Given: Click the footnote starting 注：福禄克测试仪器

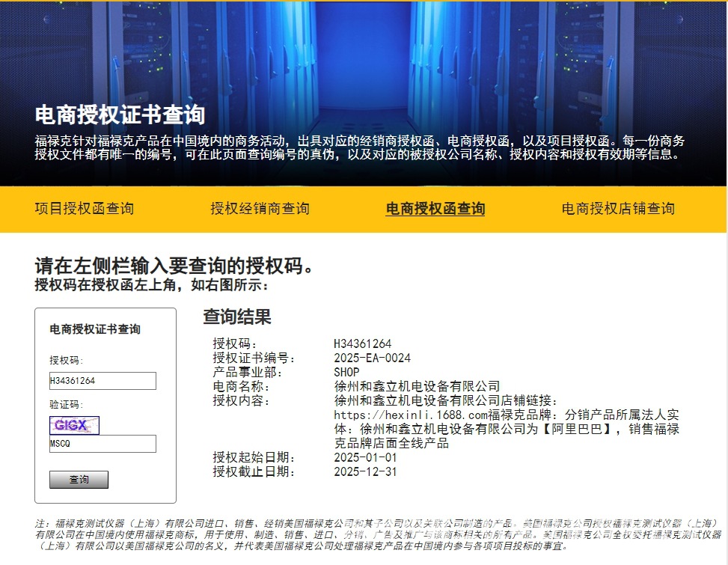Looking at the screenshot, I should pyautogui.click(x=379, y=535).
